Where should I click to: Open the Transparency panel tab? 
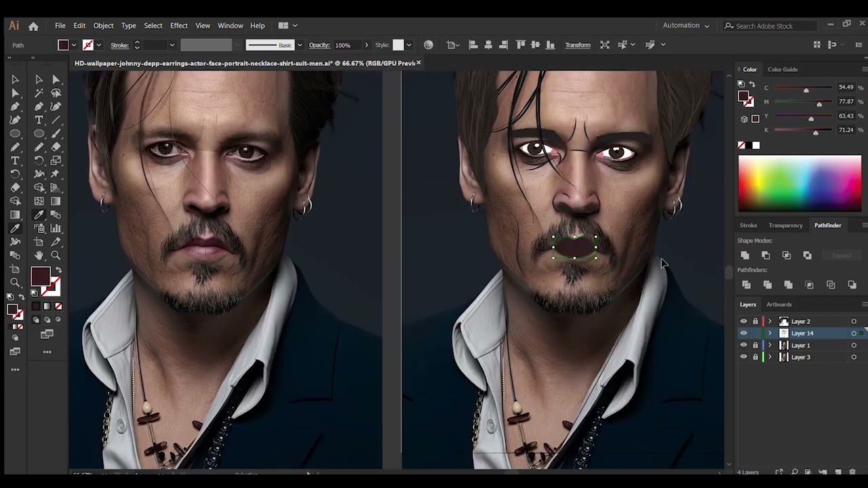coord(785,225)
